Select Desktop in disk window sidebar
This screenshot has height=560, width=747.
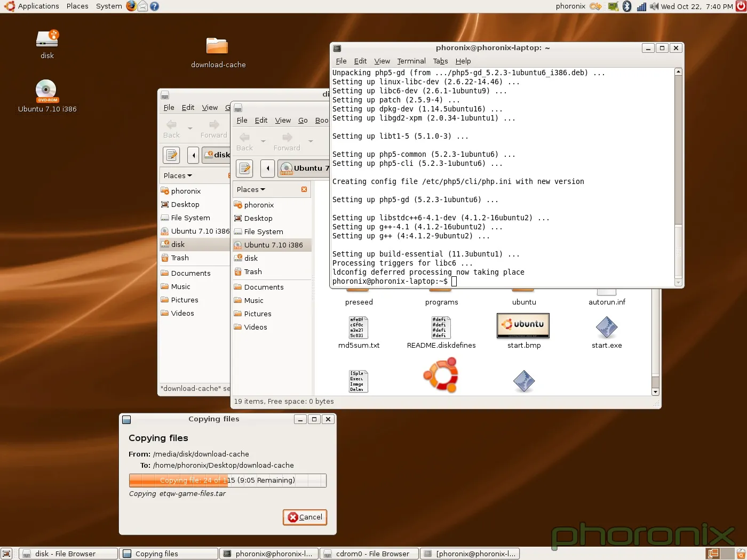(x=195, y=204)
